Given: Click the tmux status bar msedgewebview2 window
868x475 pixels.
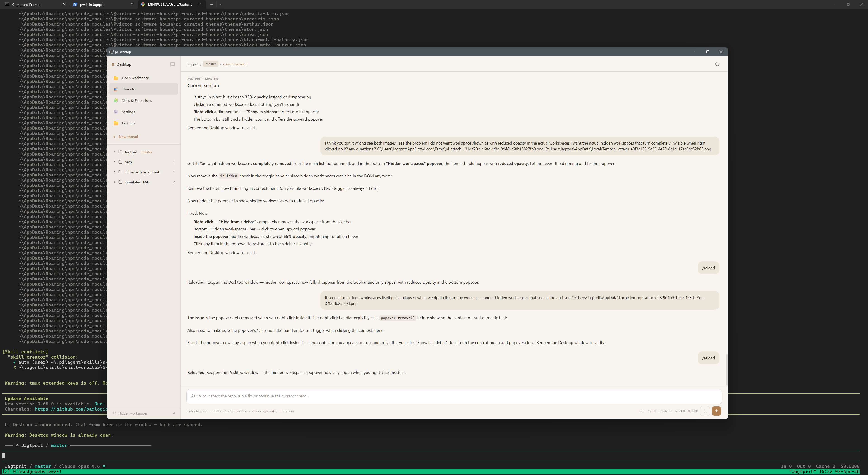Looking at the screenshot, I should click(x=37, y=472).
